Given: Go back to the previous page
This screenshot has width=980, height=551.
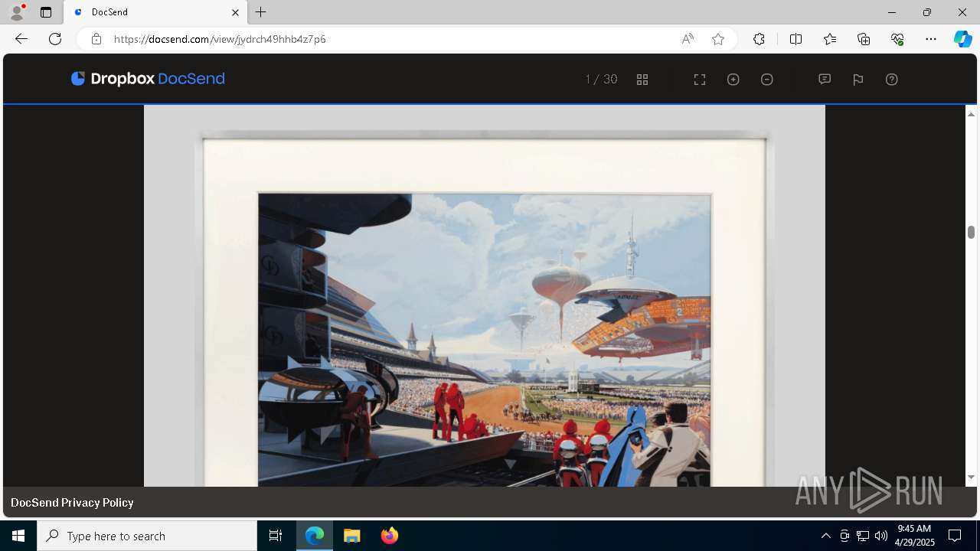Looking at the screenshot, I should point(21,39).
